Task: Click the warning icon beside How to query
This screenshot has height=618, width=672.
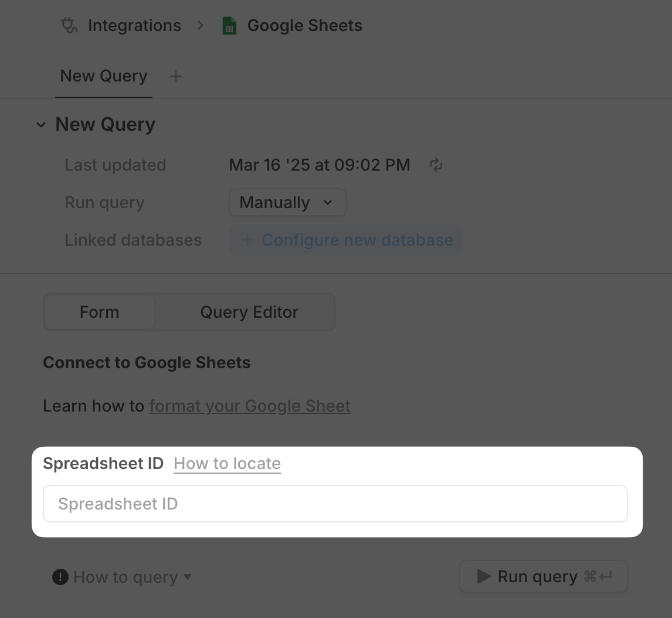Action: pyautogui.click(x=60, y=577)
